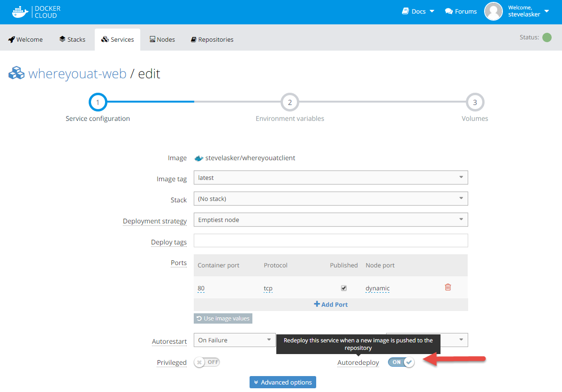Click the green status indicator circle
The height and width of the screenshot is (392, 562).
(547, 38)
